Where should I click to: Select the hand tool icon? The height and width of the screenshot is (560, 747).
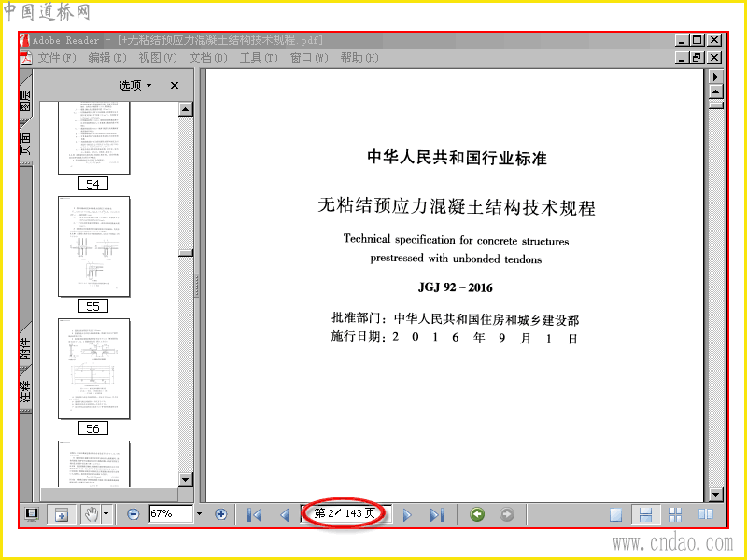[91, 514]
